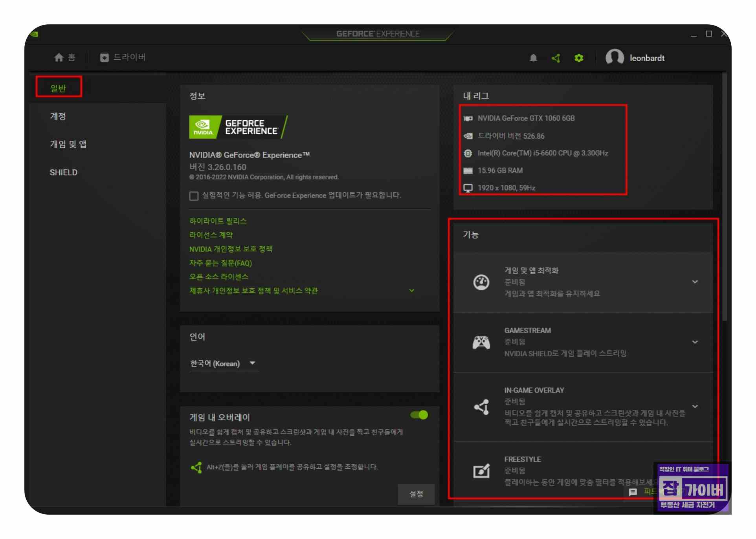Click the notification bell icon
The height and width of the screenshot is (539, 756).
(x=533, y=58)
